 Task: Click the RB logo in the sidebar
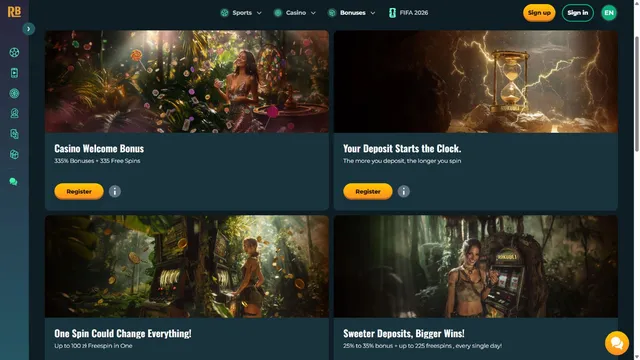[x=14, y=12]
